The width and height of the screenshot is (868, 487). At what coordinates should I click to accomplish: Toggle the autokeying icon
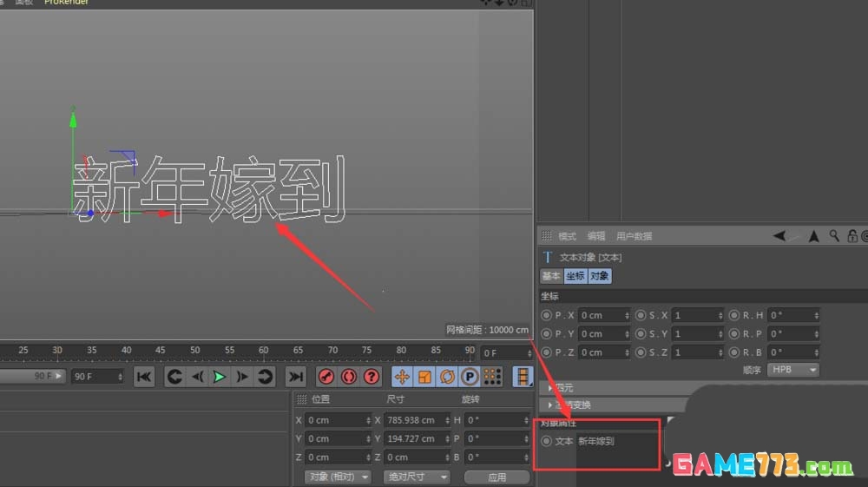(349, 377)
